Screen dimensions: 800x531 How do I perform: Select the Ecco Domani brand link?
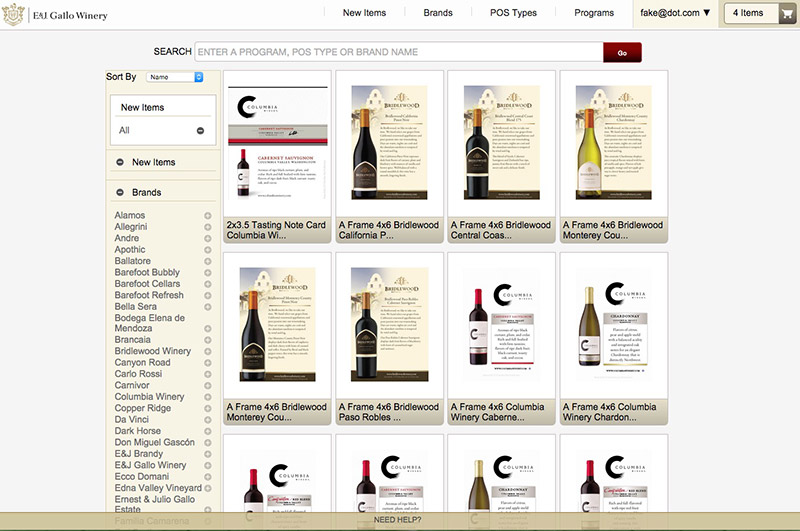142,476
